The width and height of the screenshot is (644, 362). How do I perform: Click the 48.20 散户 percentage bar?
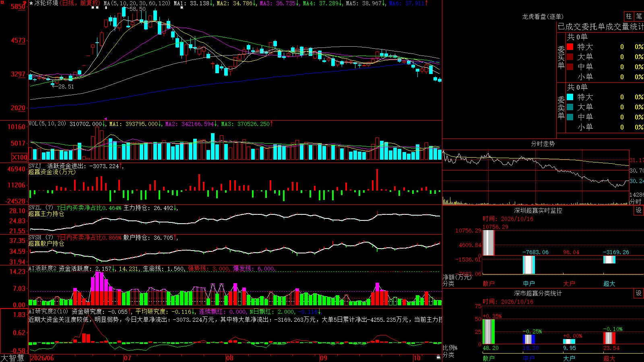pos(488,332)
